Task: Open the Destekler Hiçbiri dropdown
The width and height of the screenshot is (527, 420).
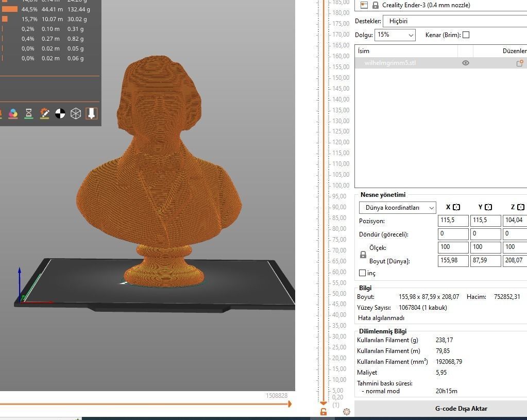Action: (x=455, y=21)
